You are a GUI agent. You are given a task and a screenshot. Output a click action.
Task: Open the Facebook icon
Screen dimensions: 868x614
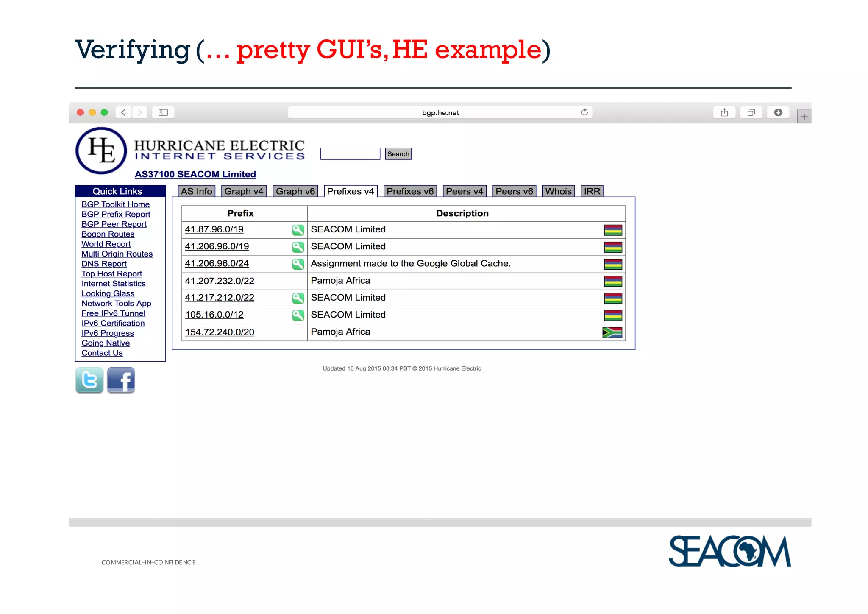click(121, 380)
